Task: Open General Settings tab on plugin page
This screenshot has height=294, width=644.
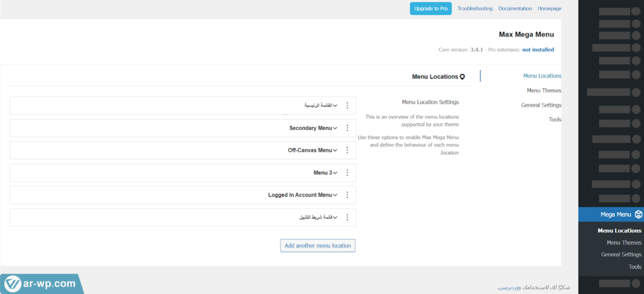Action: click(x=541, y=105)
